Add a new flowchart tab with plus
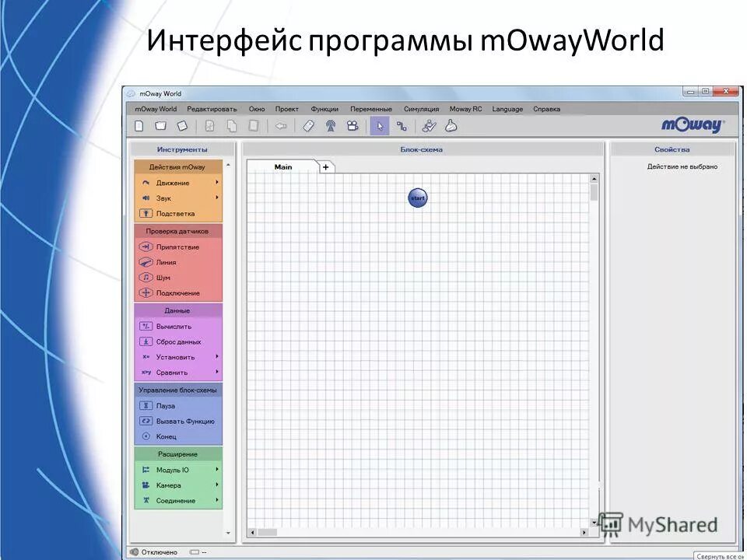Viewport: 747px width, 560px height. [x=326, y=167]
